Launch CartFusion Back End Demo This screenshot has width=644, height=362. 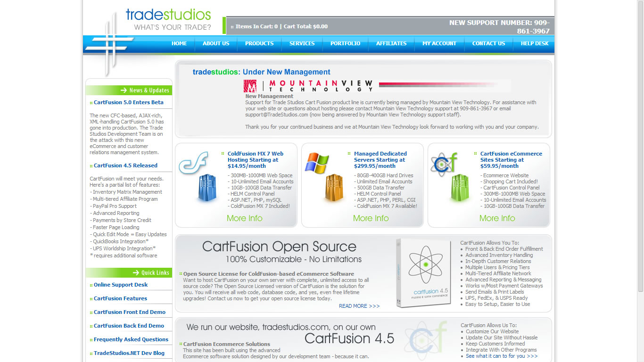tap(129, 326)
